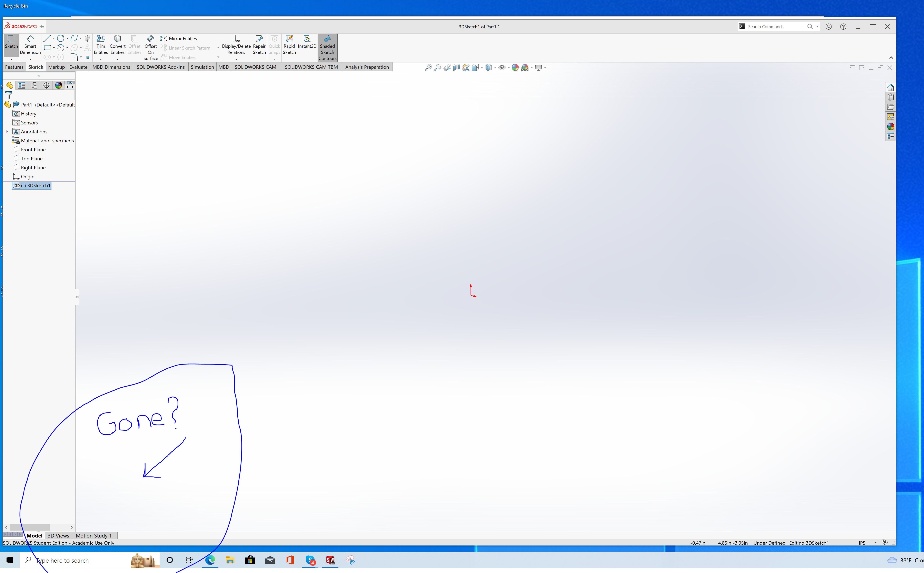924x573 pixels.
Task: Open Microsoft Edge from the taskbar
Action: tap(210, 560)
